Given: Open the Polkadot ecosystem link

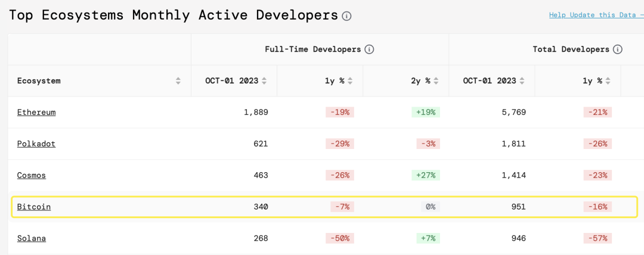Looking at the screenshot, I should click(36, 144).
